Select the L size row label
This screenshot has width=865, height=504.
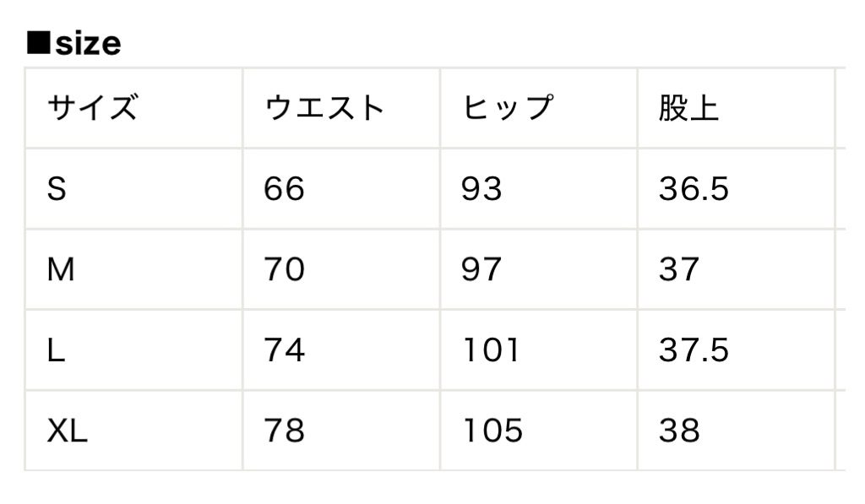(x=56, y=351)
